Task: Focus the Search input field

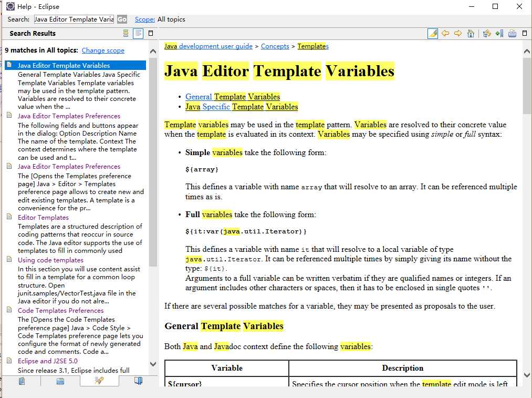Action: (74, 19)
